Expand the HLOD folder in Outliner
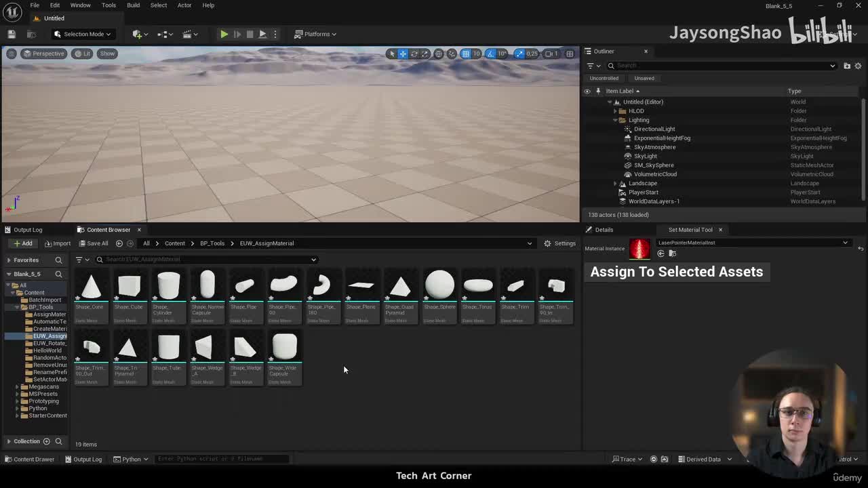The height and width of the screenshot is (488, 868). (x=615, y=111)
